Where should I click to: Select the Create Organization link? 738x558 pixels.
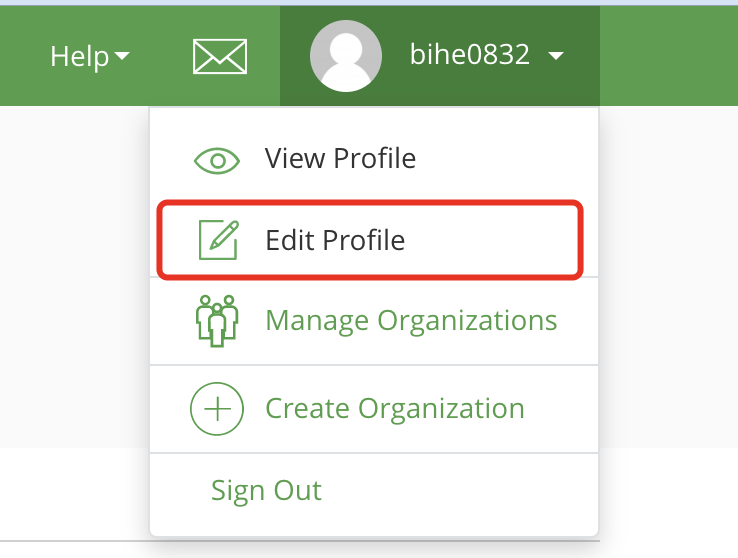[x=395, y=409]
